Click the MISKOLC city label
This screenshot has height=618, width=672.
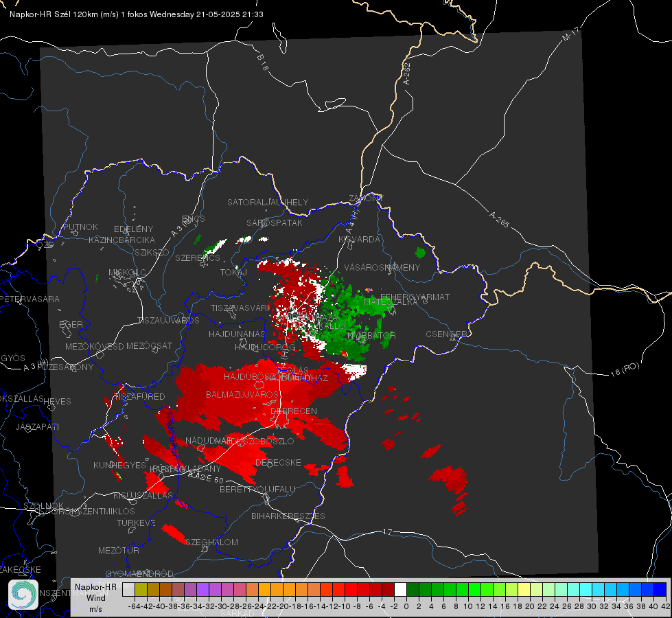click(x=127, y=273)
